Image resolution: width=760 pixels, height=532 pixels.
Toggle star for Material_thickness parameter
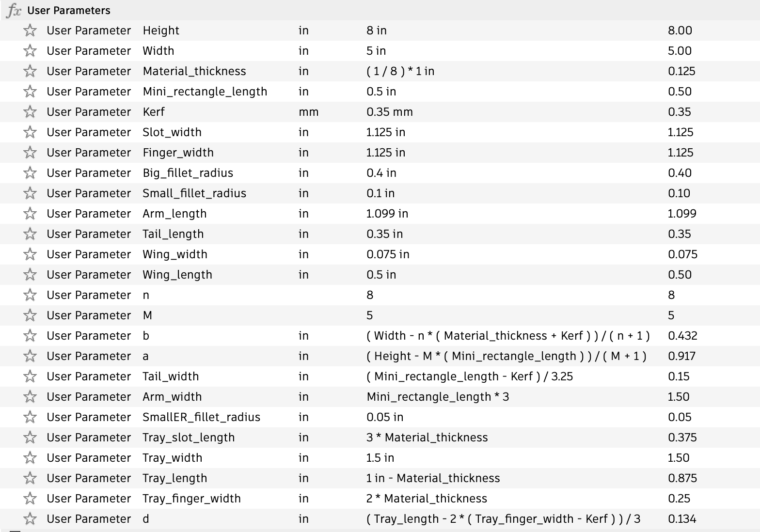pos(30,71)
